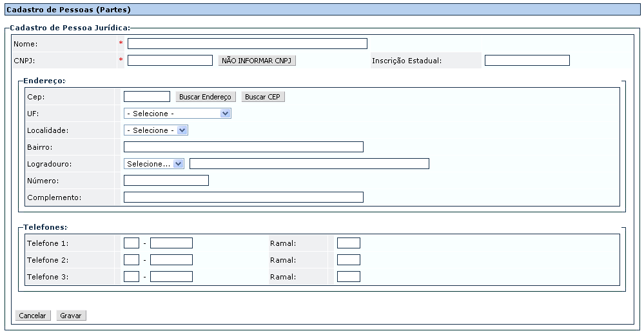Click the Cancelar button
Viewport: 644px width, 333px height.
click(x=33, y=316)
